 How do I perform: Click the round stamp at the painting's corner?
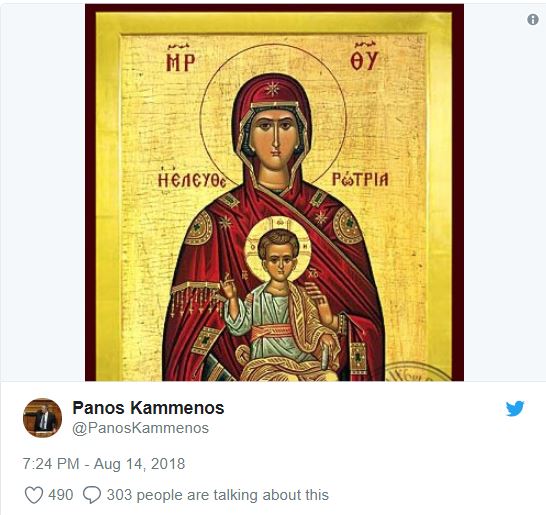coord(416,372)
